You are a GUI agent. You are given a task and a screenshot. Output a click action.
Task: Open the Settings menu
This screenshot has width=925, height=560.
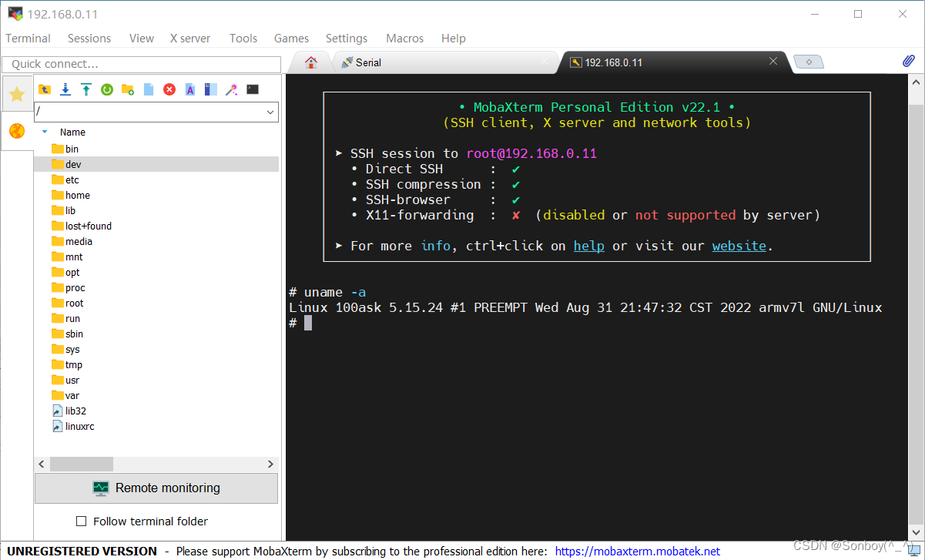(347, 39)
